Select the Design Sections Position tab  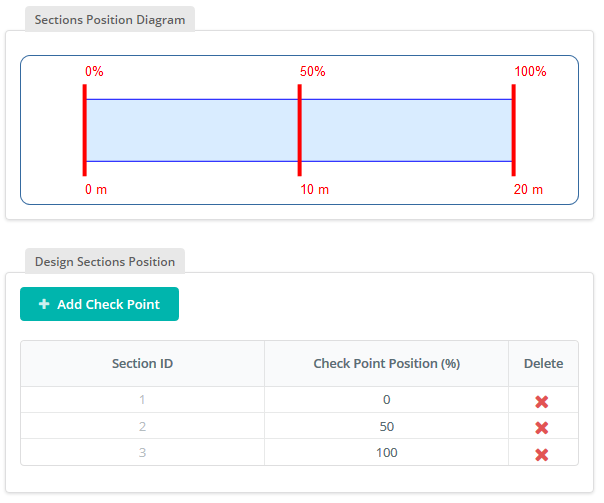coord(105,262)
